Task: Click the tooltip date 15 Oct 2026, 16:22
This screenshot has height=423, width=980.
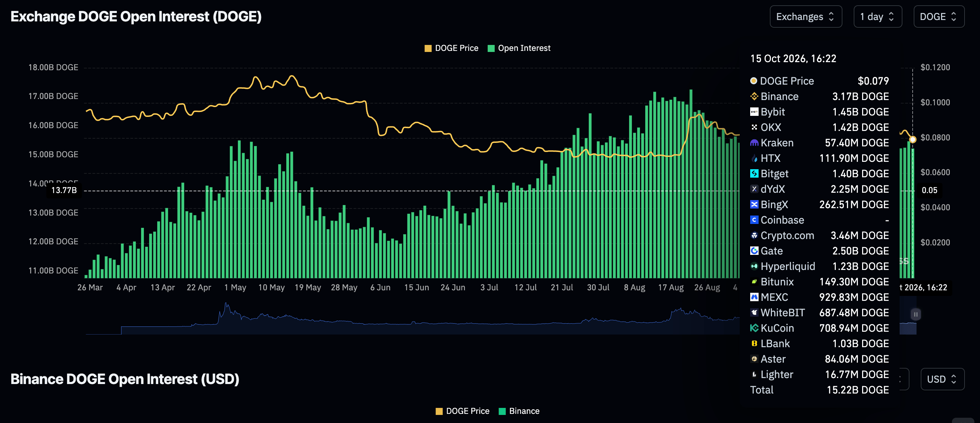Action: (x=793, y=59)
